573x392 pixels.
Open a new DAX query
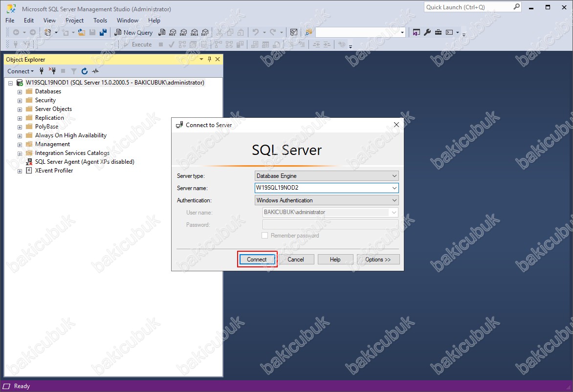(205, 33)
